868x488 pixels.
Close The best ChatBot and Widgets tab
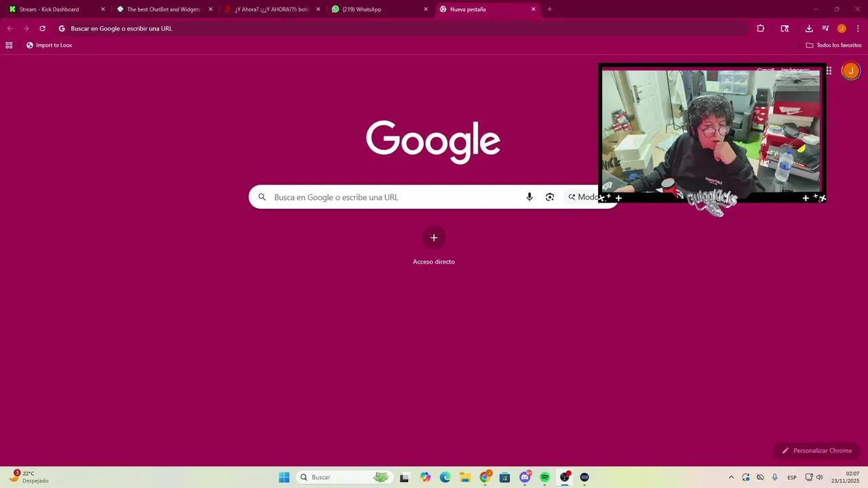pyautogui.click(x=211, y=9)
